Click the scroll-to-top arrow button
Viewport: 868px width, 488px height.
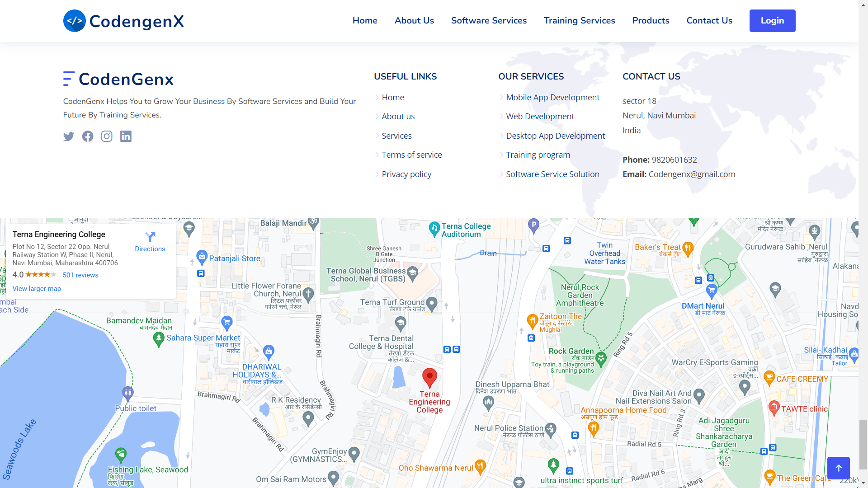838,468
